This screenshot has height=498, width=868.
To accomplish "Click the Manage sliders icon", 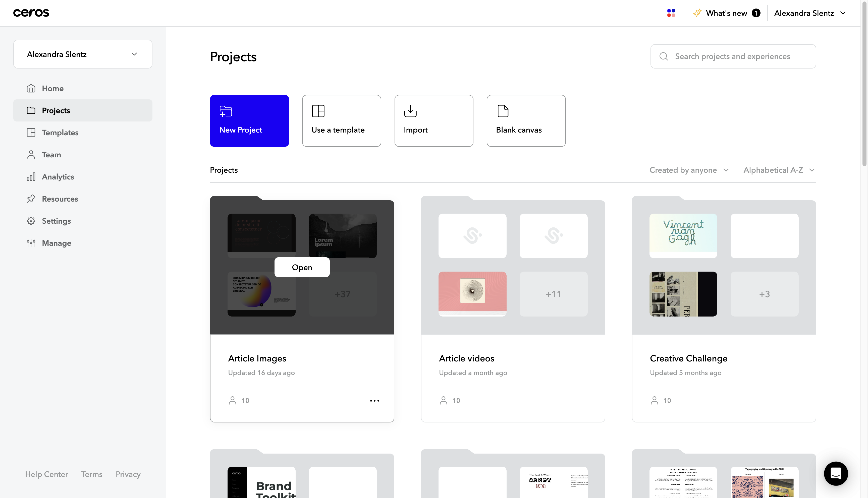I will point(31,243).
